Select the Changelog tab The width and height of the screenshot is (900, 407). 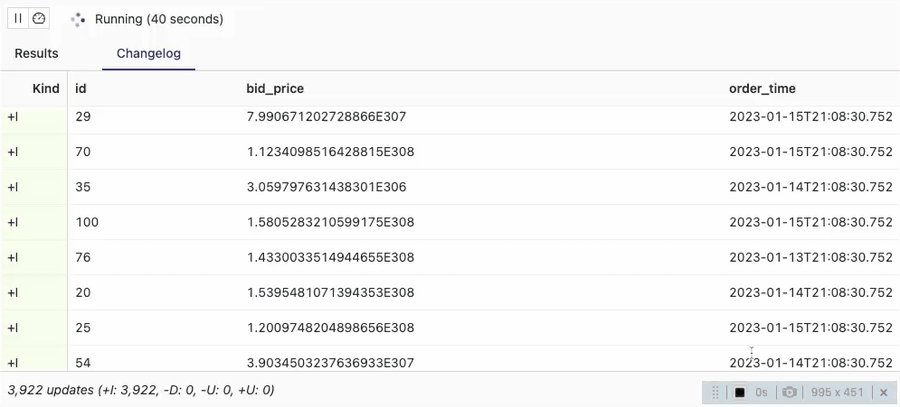click(149, 53)
